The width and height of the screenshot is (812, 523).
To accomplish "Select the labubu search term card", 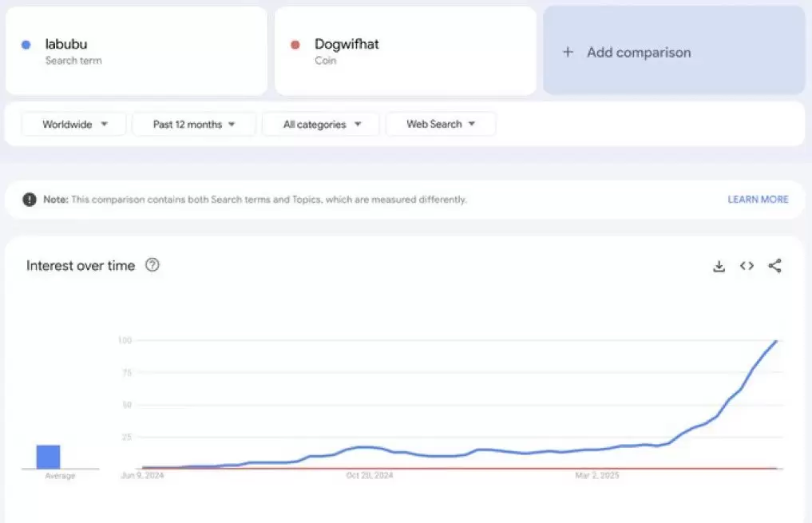I will pos(136,51).
